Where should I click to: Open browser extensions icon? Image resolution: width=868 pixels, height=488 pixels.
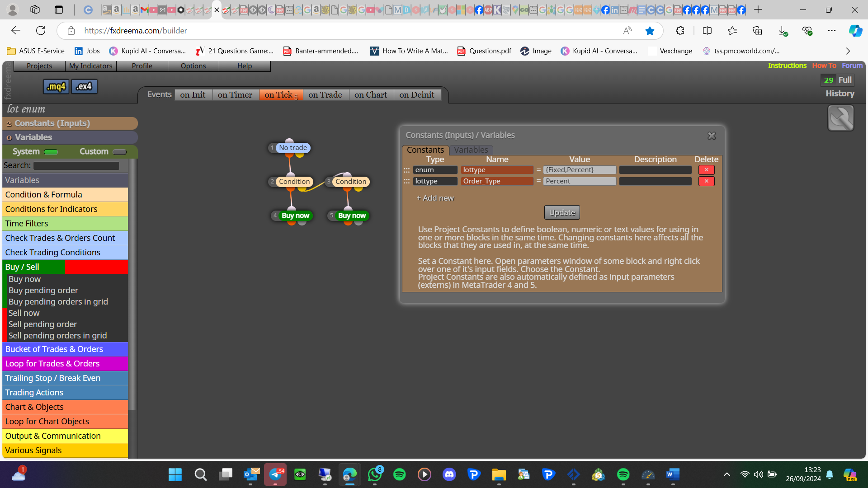point(680,31)
